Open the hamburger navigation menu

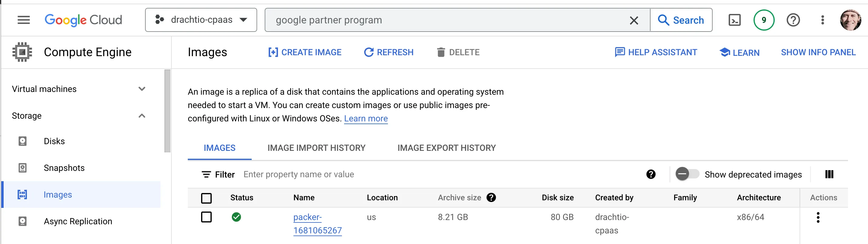click(x=24, y=20)
